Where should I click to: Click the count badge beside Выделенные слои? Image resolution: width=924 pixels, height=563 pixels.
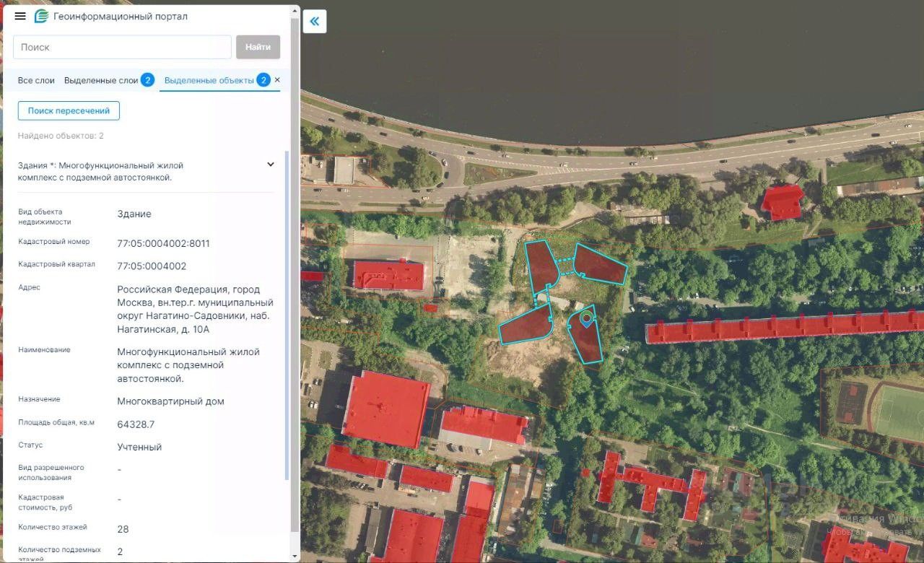(x=147, y=80)
